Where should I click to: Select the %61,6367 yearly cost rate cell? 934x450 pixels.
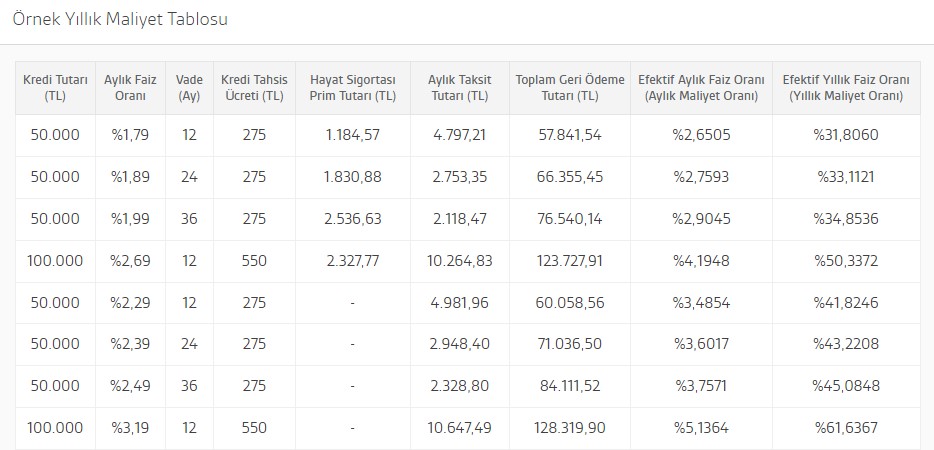point(846,428)
